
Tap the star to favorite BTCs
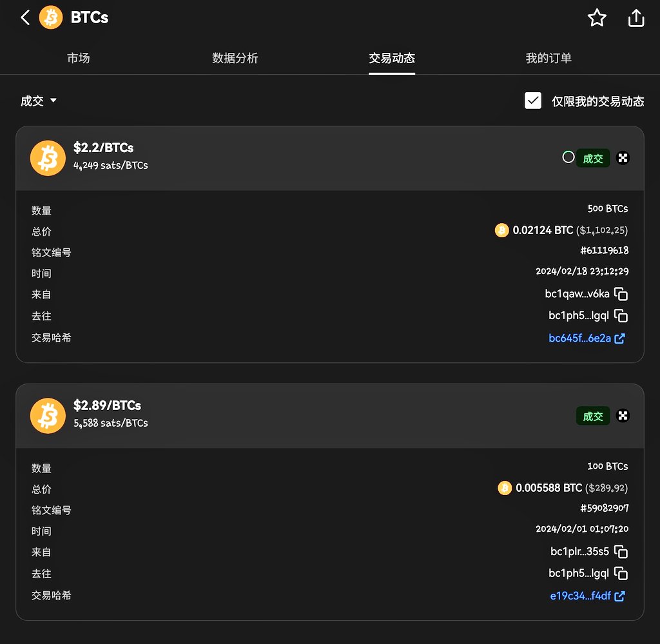[x=597, y=18]
